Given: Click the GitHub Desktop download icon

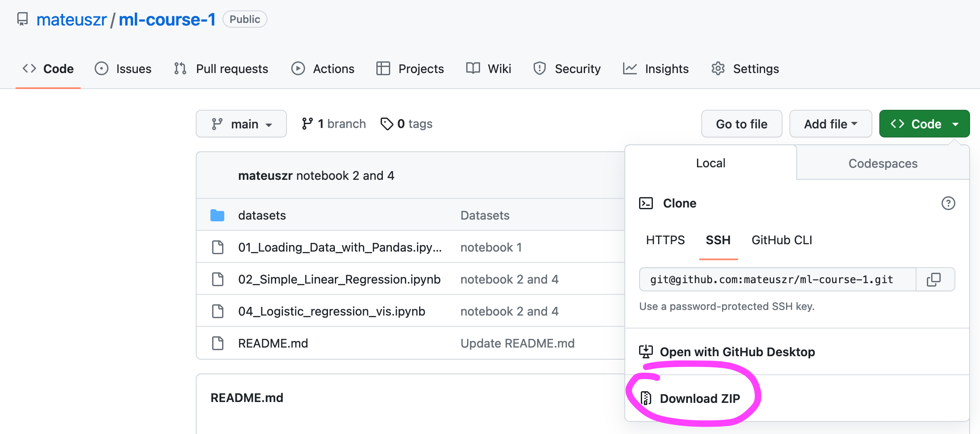Looking at the screenshot, I should [646, 352].
